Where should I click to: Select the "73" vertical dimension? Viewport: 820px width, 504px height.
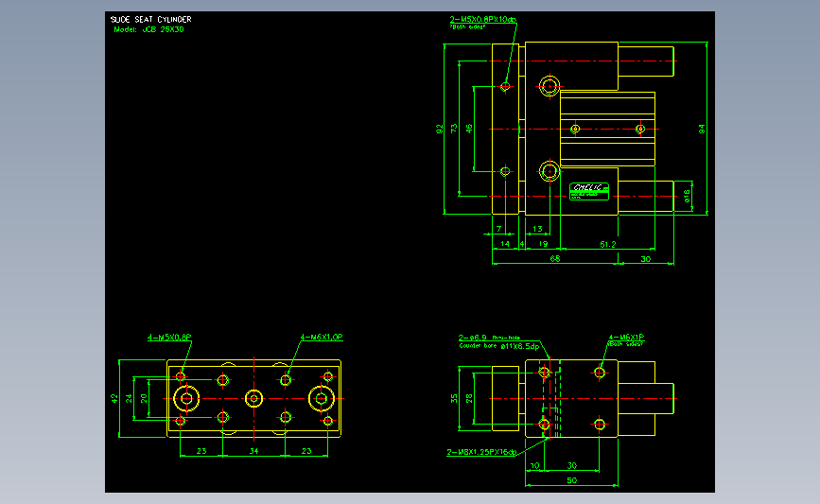454,128
